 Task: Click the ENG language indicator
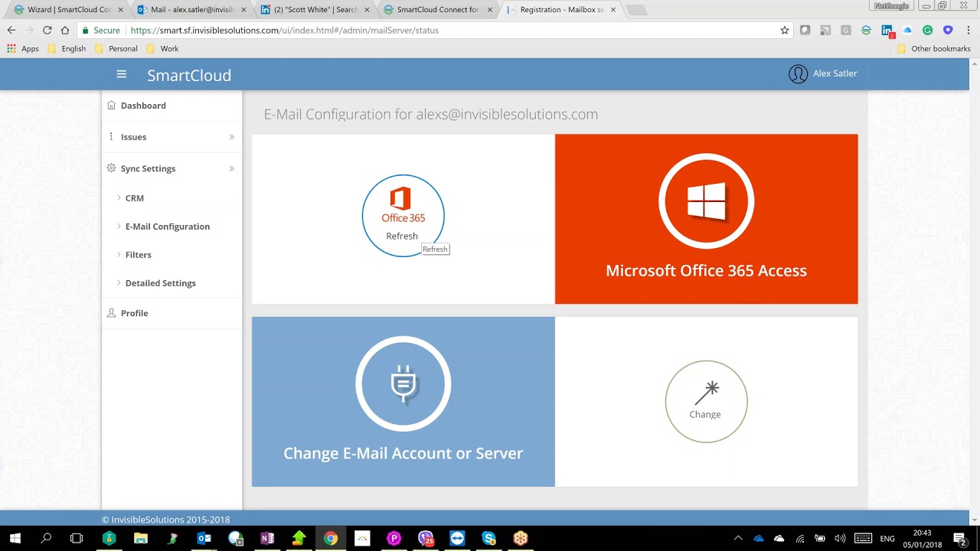(887, 539)
